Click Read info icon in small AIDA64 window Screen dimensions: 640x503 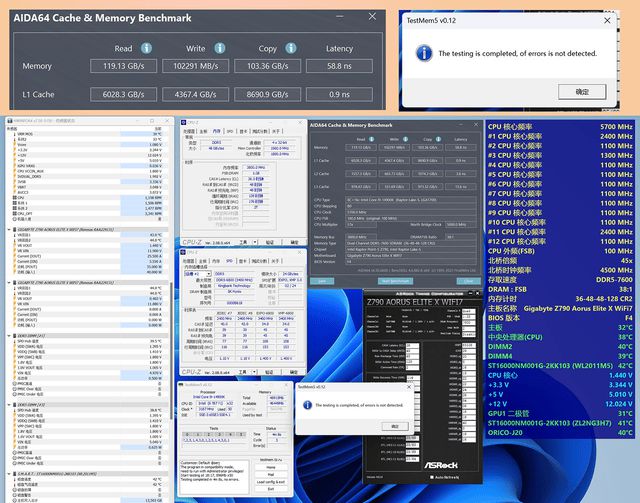click(371, 139)
